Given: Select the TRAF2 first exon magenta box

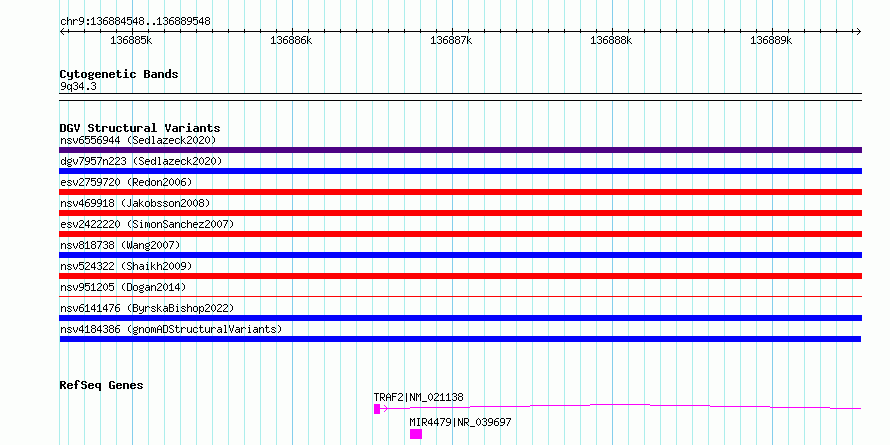Looking at the screenshot, I should [377, 409].
